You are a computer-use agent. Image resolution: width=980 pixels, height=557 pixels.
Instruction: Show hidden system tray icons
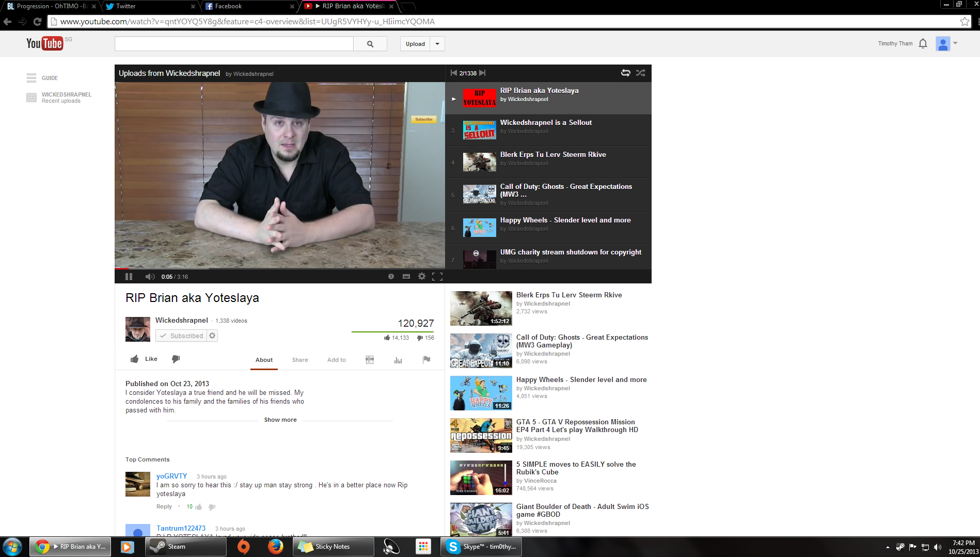pyautogui.click(x=888, y=547)
